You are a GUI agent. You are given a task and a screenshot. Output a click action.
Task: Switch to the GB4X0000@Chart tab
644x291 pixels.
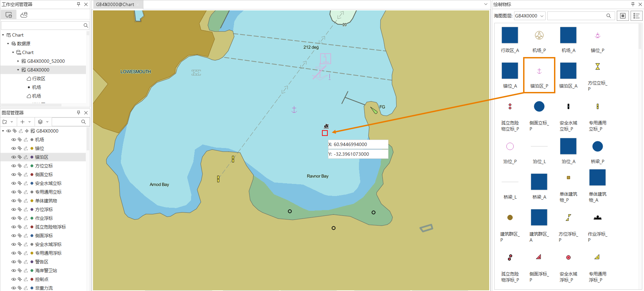(115, 4)
